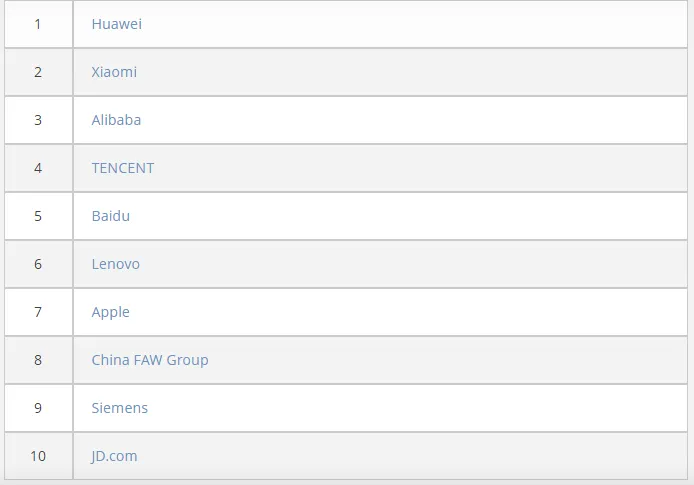Visit the Baidu link
694x485 pixels.
pos(111,216)
